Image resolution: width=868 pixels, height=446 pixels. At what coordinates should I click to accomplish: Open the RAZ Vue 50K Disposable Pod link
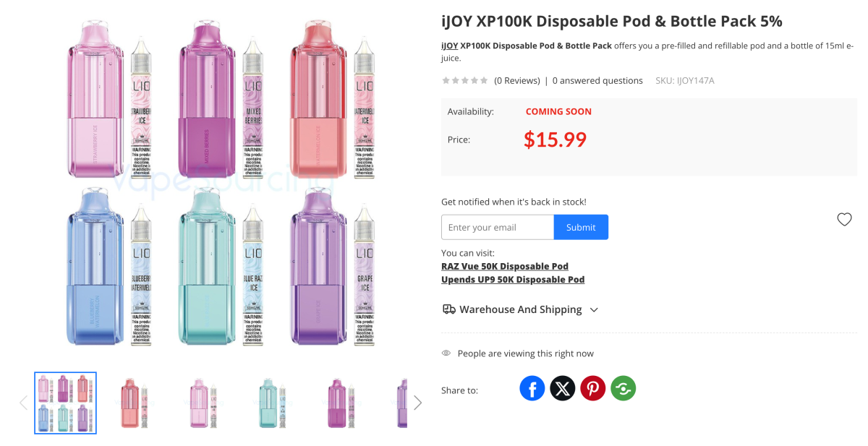505,266
